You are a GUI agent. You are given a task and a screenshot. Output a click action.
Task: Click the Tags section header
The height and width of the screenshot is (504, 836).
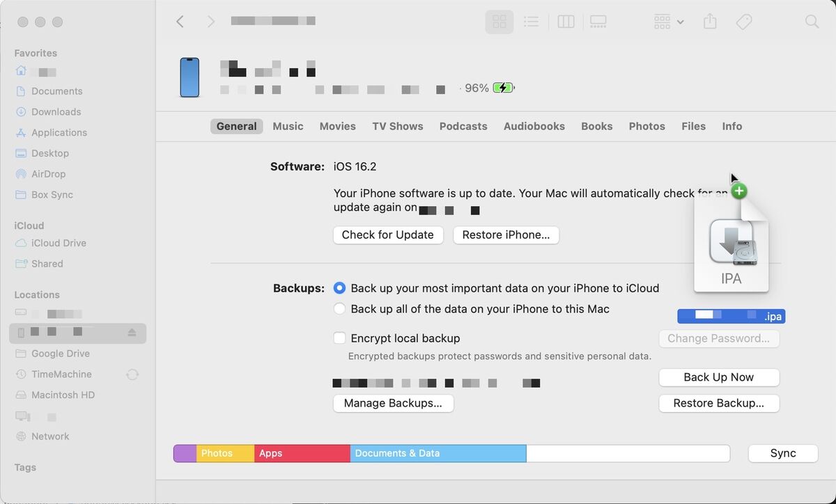tap(25, 468)
